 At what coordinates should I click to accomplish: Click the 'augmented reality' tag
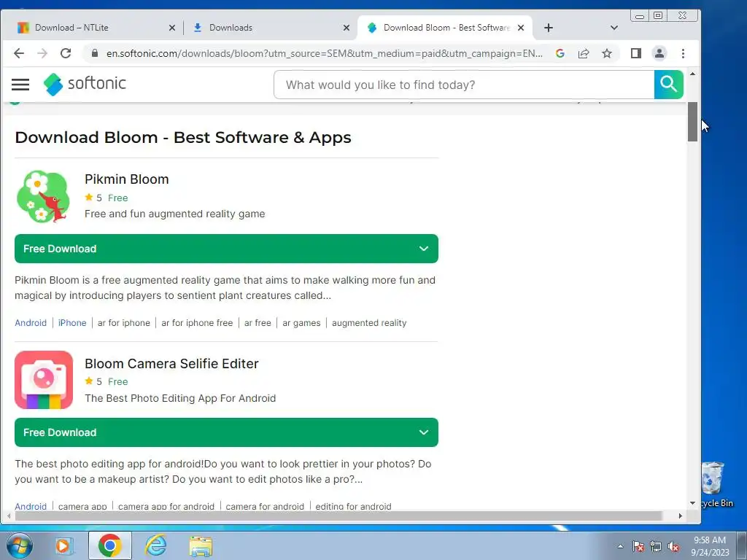(369, 323)
